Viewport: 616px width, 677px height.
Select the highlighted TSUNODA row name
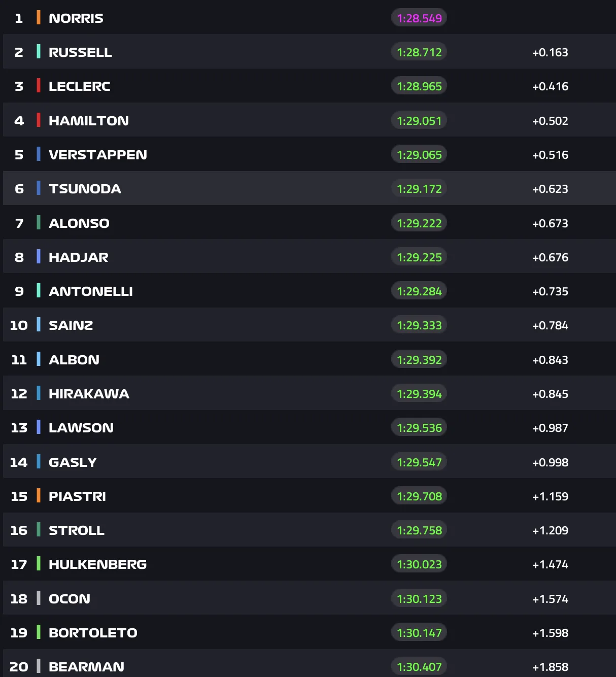coord(85,189)
